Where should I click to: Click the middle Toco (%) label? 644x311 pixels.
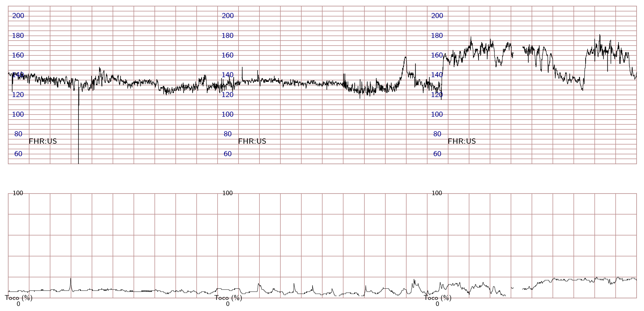click(x=228, y=298)
